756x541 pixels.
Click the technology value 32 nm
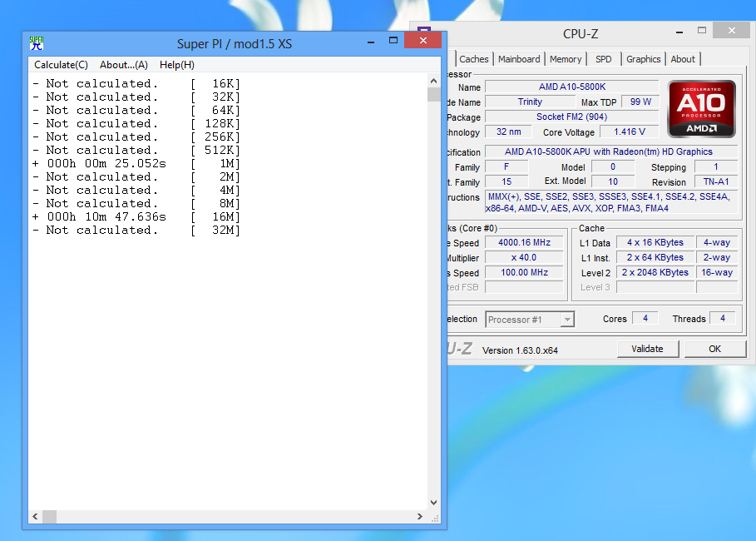coord(509,132)
